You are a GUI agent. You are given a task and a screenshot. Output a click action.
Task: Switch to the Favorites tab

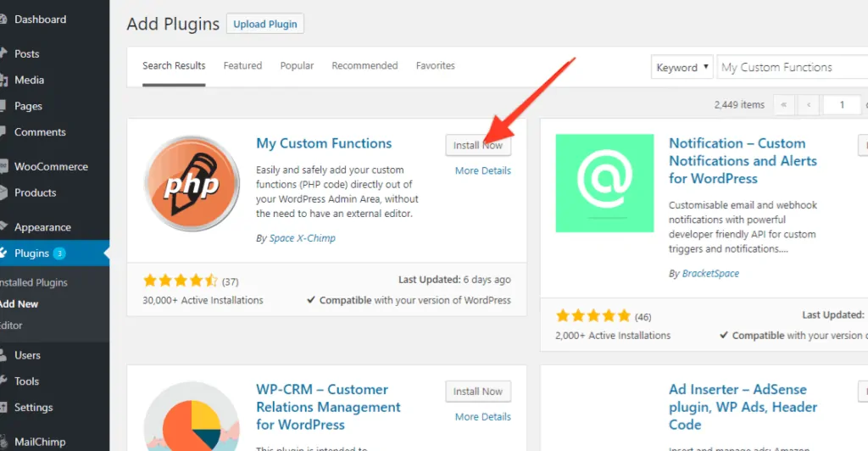coord(435,65)
